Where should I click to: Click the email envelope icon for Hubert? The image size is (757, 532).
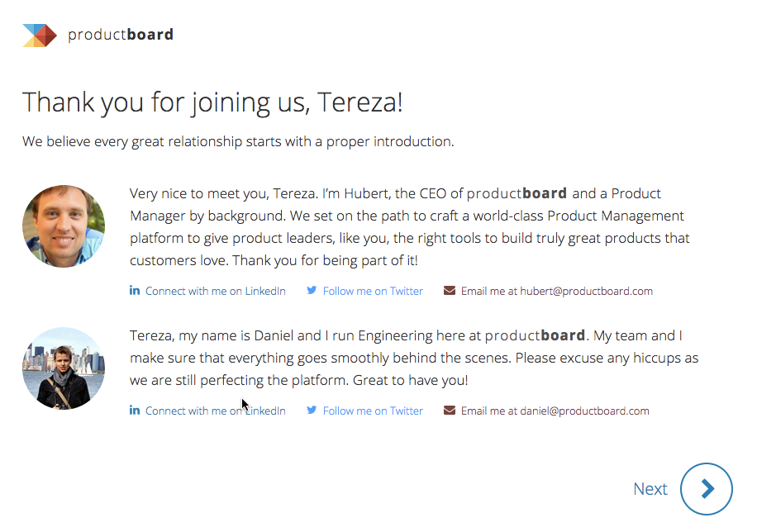[450, 291]
